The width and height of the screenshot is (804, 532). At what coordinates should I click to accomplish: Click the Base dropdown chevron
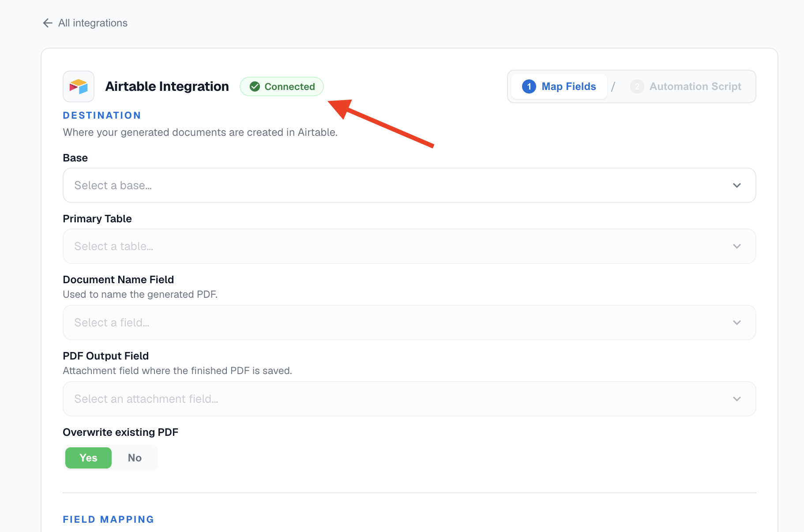[737, 185]
